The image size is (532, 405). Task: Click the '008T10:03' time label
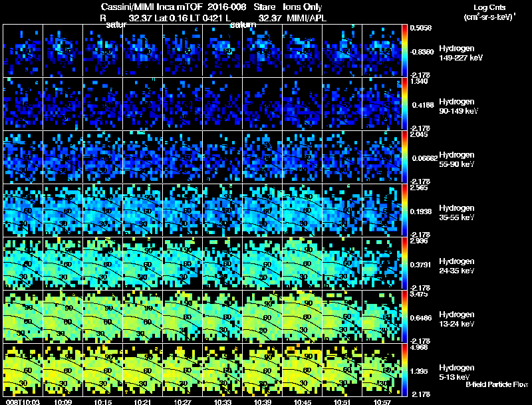point(23,402)
